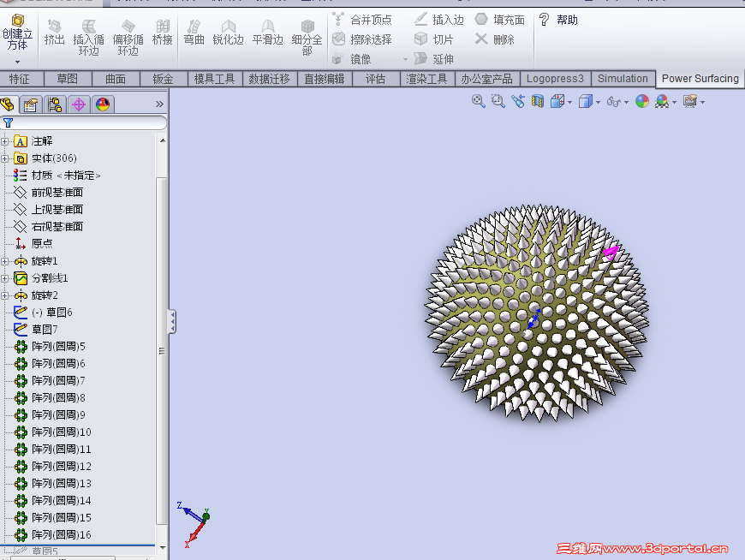Switch to the 模具工具 tab
The height and width of the screenshot is (560, 745).
tap(215, 79)
